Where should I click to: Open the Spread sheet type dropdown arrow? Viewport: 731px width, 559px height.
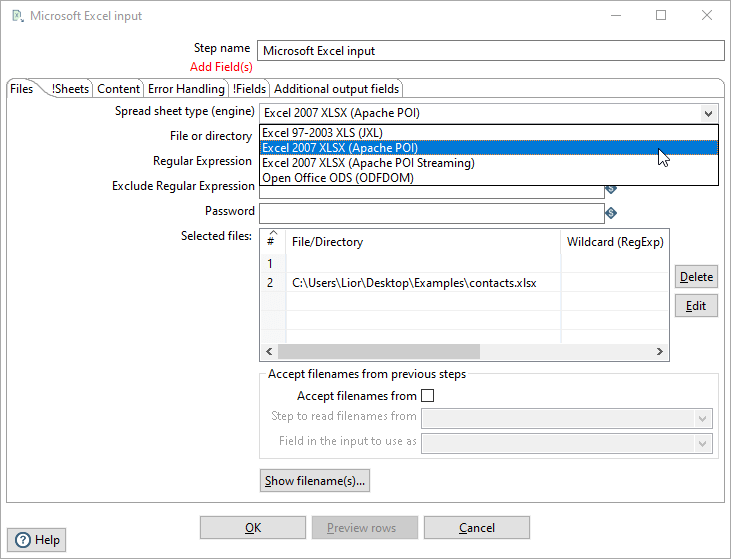pos(708,113)
